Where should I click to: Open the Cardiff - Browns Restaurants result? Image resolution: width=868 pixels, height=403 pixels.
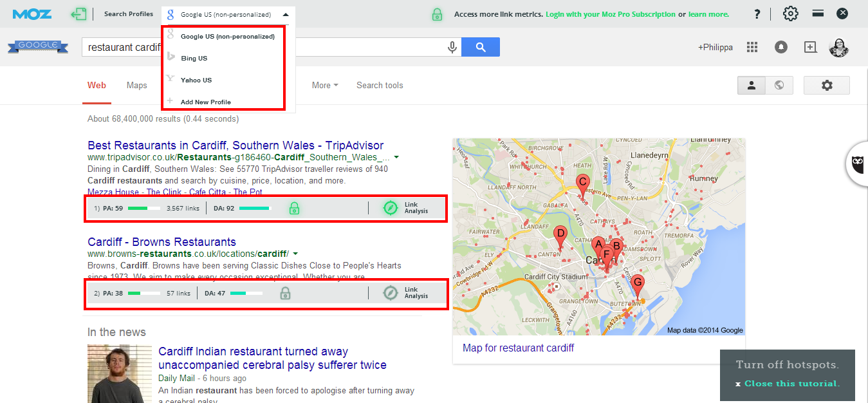coord(162,242)
